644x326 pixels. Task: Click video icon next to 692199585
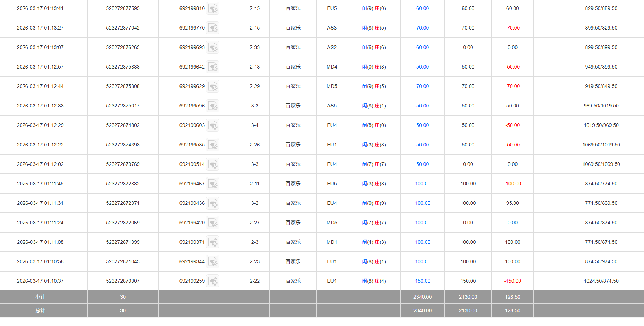(213, 145)
